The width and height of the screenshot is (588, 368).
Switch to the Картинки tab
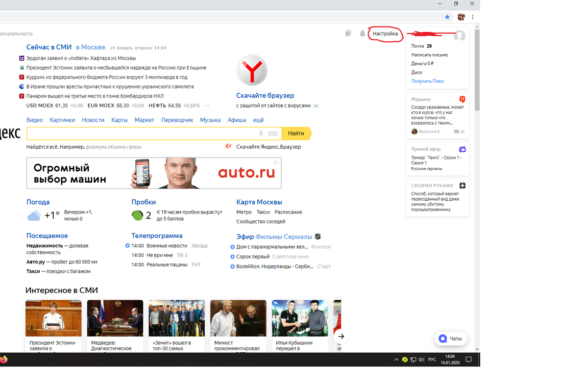tap(62, 120)
